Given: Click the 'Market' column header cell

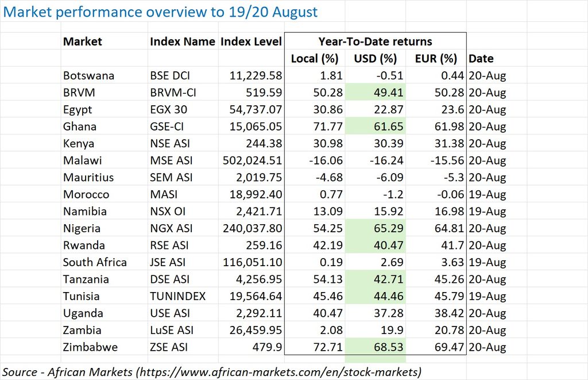Looking at the screenshot, I should pos(105,41).
